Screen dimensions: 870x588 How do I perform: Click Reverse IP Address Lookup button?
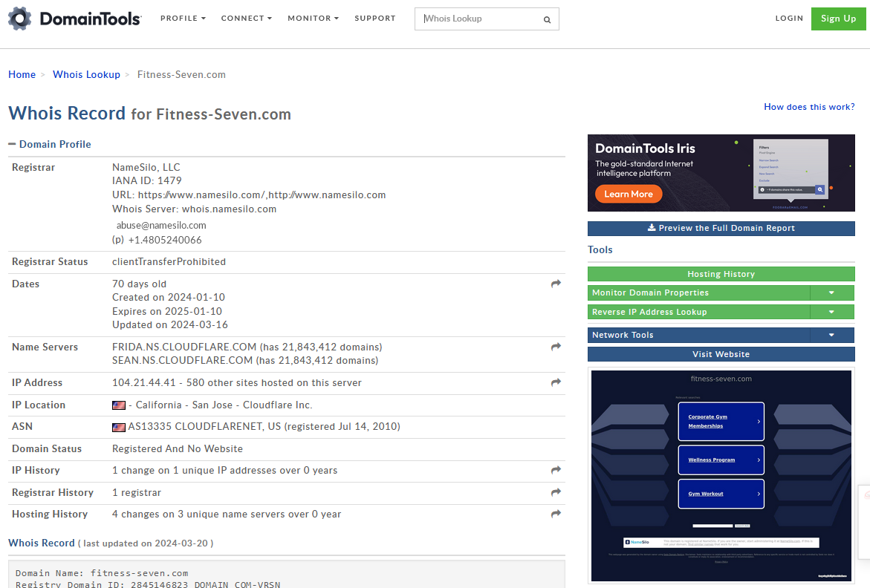(x=698, y=312)
